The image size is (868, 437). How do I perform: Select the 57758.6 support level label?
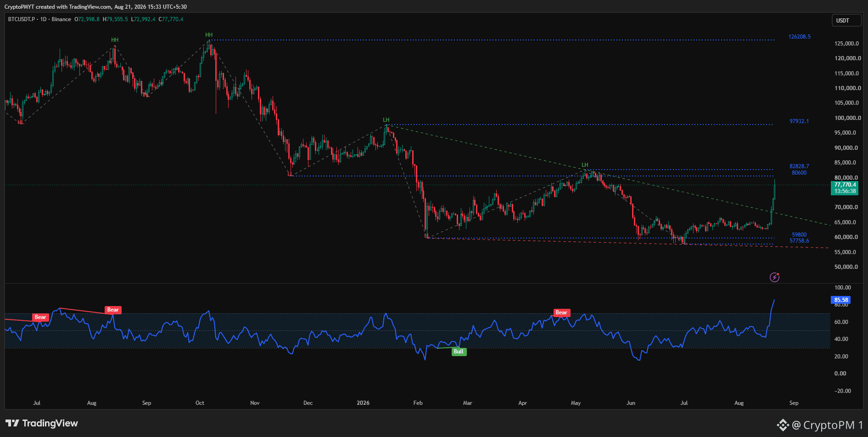click(x=799, y=241)
